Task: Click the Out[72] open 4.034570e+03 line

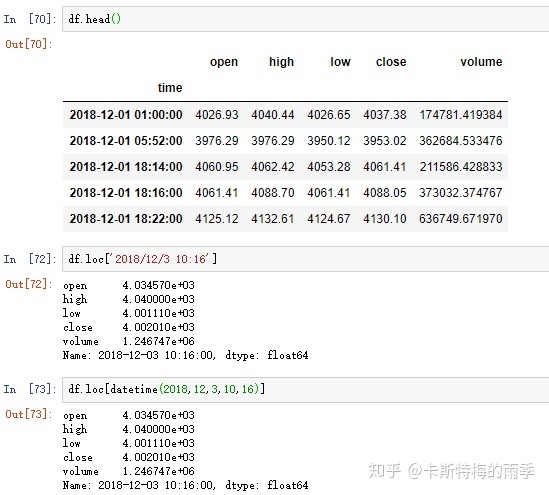Action: [129, 285]
